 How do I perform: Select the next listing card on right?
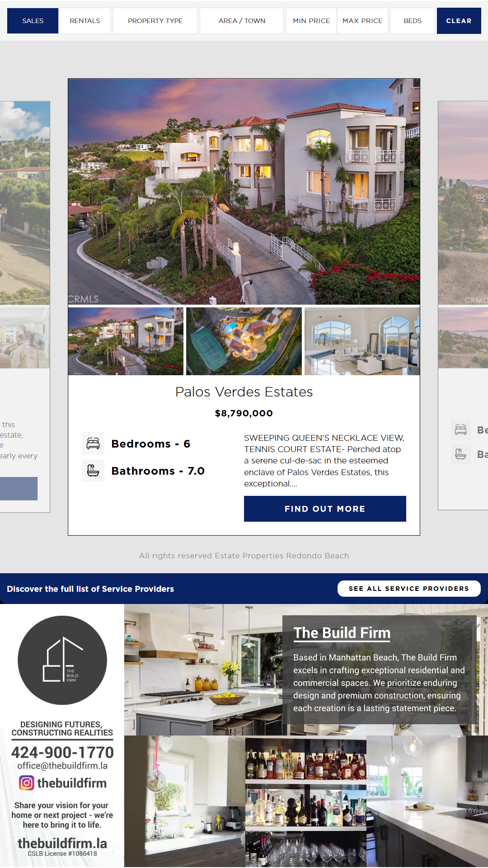[x=463, y=306]
